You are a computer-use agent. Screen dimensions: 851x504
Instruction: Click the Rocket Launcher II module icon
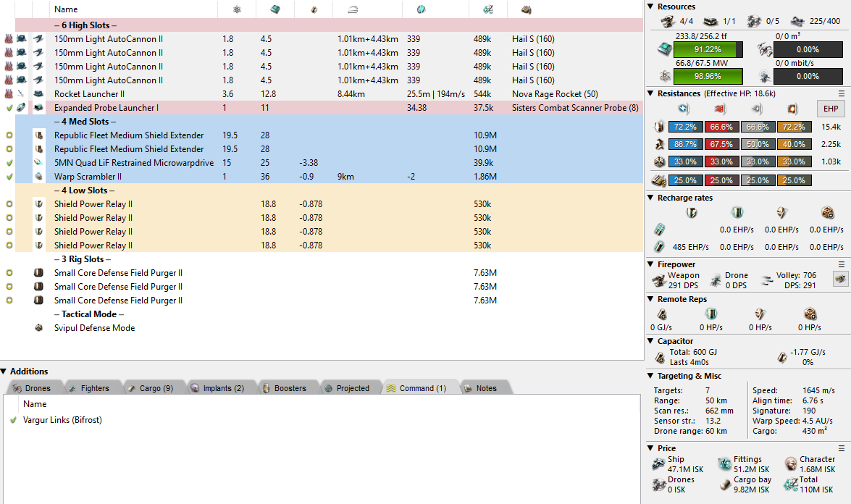click(x=39, y=94)
